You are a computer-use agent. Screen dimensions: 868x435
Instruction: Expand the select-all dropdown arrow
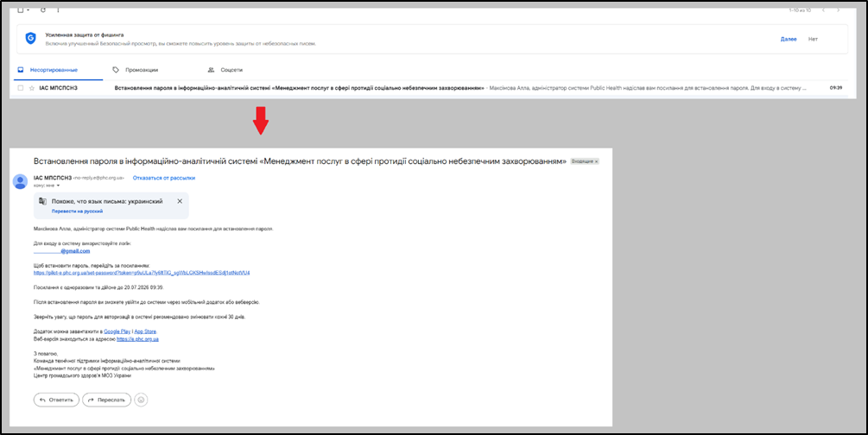28,10
